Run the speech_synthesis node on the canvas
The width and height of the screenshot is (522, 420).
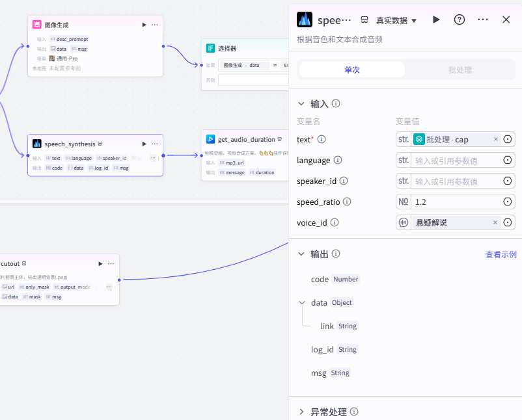coord(144,144)
